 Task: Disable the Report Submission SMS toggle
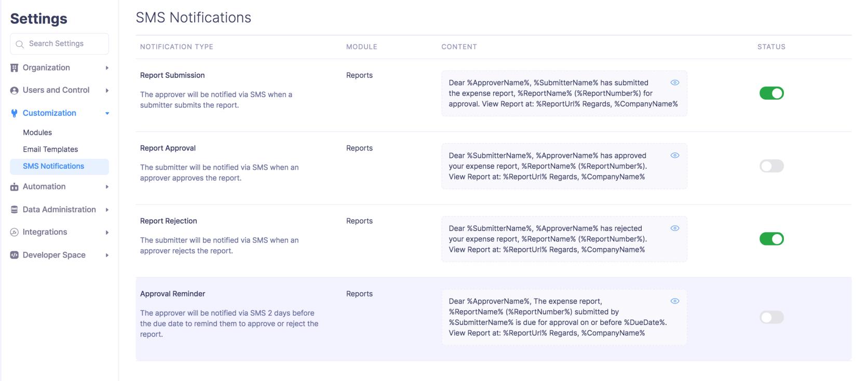coord(771,93)
